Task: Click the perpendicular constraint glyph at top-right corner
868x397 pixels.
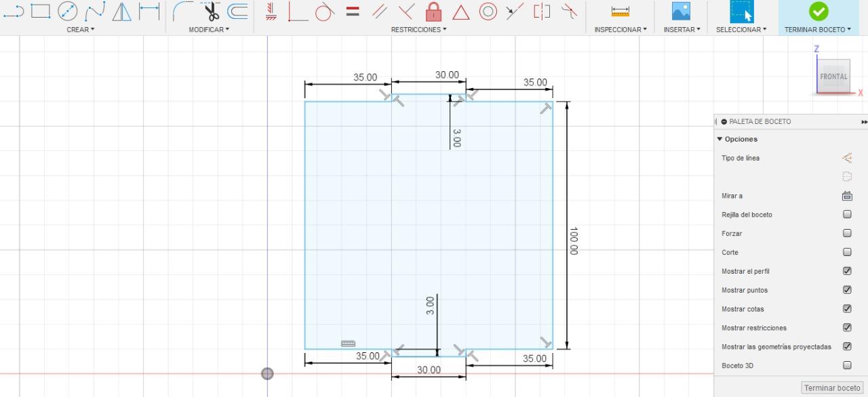Action: click(546, 108)
